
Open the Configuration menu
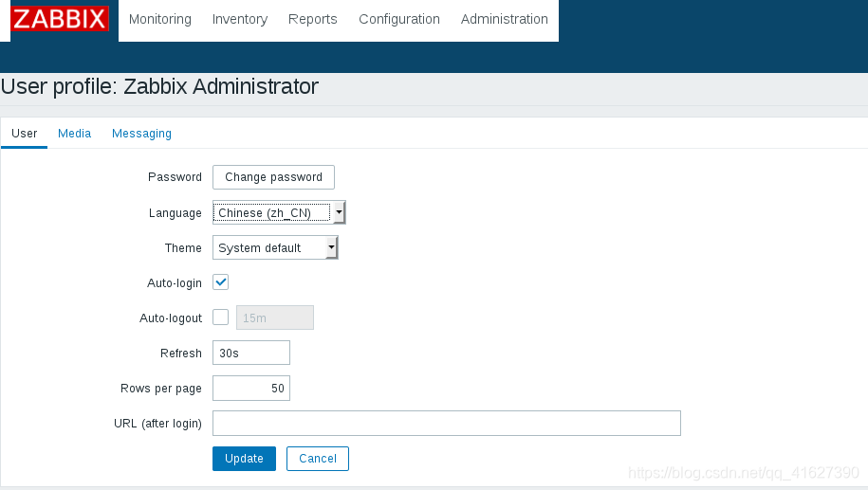coord(399,19)
